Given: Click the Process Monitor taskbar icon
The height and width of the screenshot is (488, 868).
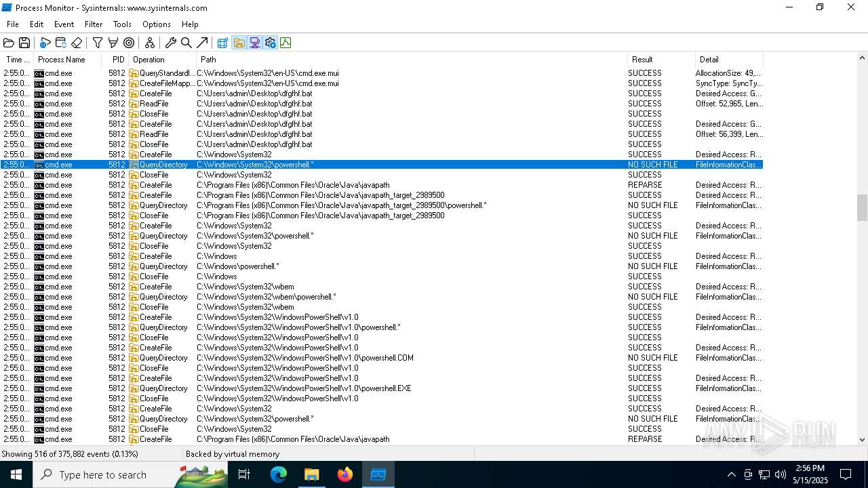Looking at the screenshot, I should 378,474.
